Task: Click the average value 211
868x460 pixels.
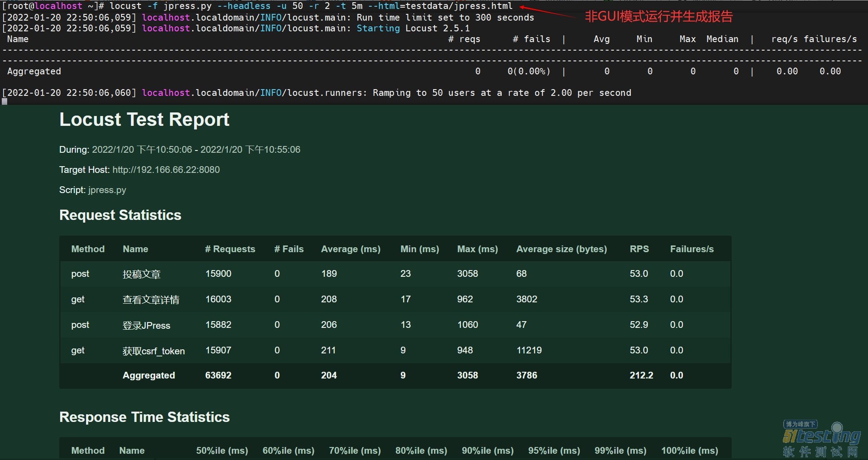Action: pos(329,350)
